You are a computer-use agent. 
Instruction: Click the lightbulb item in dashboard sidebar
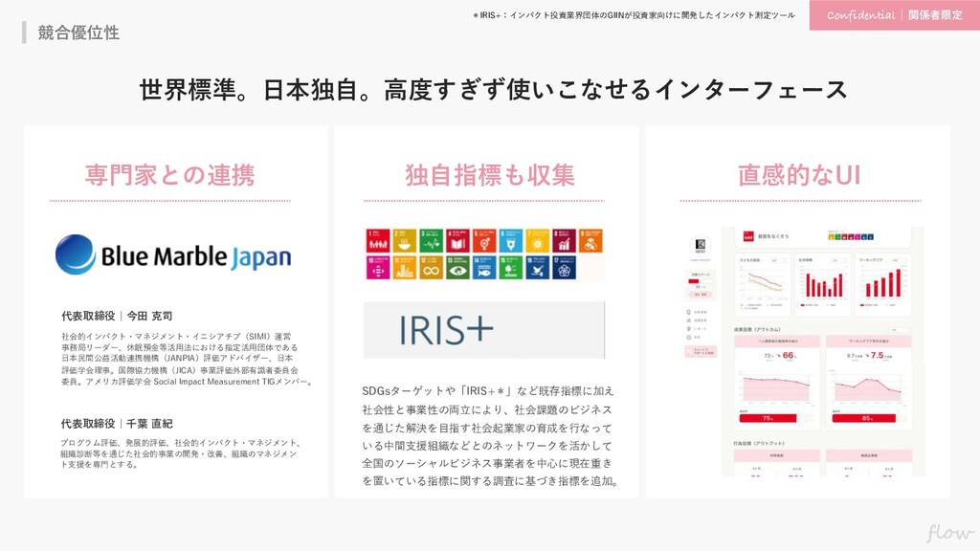697,312
